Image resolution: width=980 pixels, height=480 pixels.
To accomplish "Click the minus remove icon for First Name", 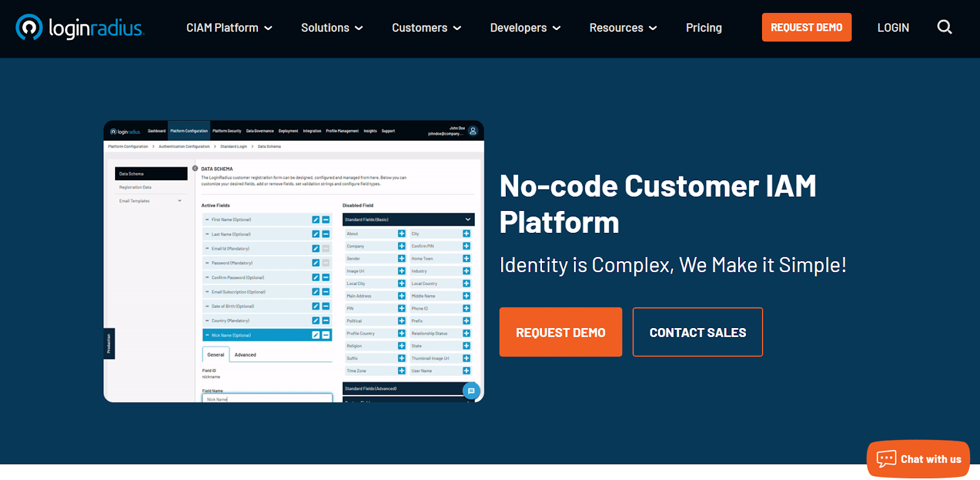I will [326, 219].
